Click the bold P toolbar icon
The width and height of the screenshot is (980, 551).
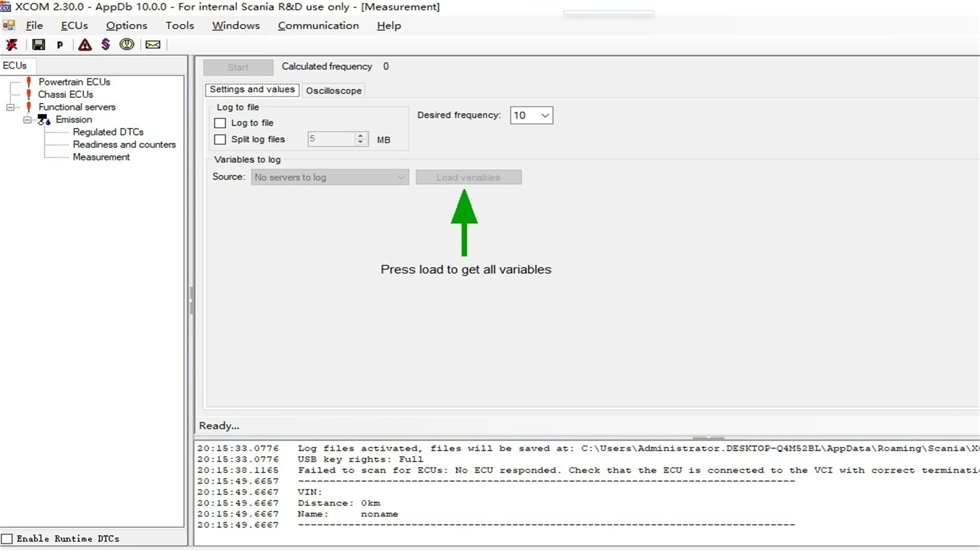60,45
